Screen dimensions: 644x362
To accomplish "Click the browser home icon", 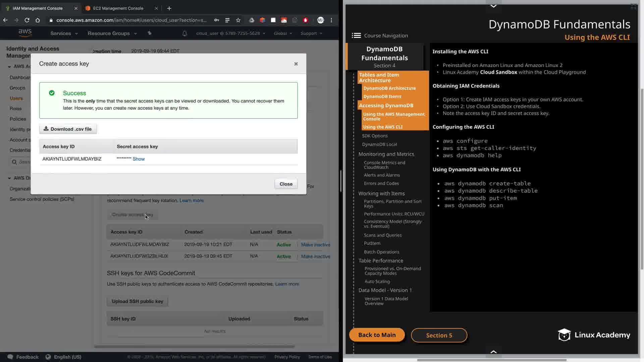I will click(x=38, y=20).
